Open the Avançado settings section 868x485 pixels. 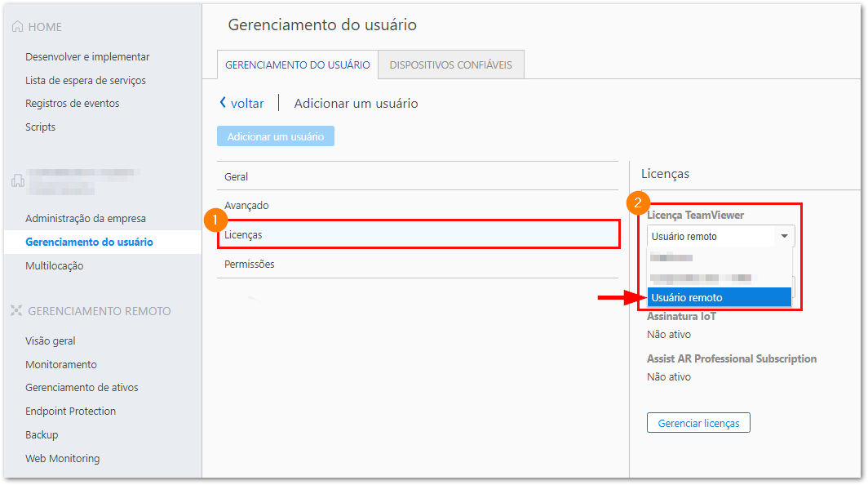coord(418,205)
